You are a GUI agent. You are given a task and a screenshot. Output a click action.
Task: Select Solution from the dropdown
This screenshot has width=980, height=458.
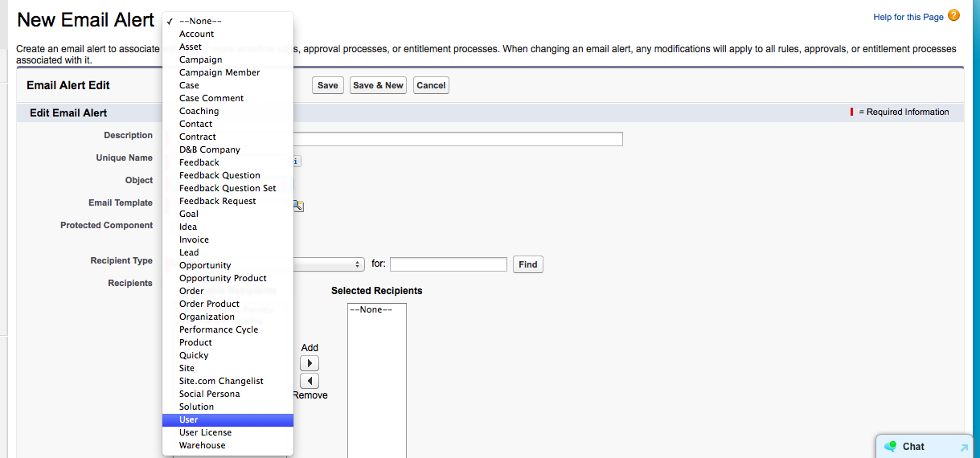[x=228, y=407]
